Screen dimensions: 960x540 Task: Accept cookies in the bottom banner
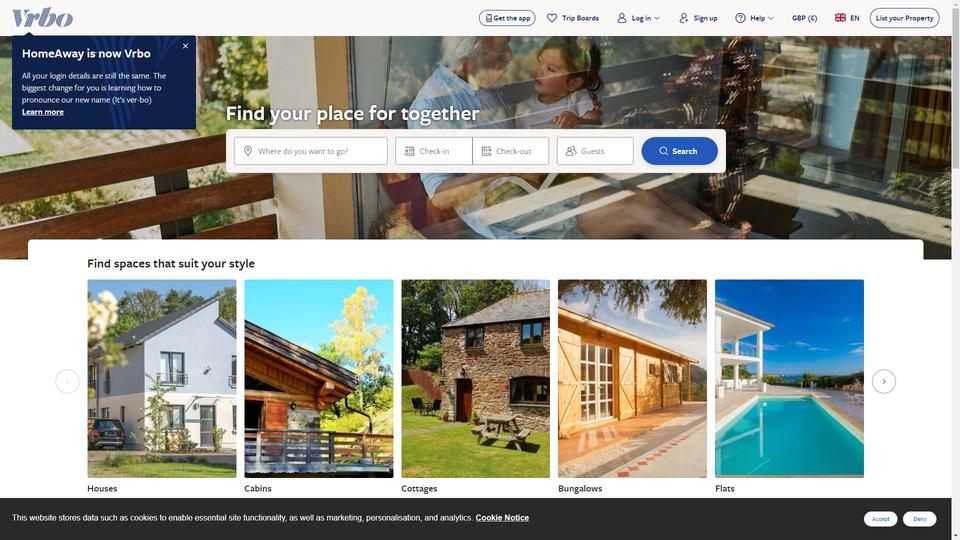click(x=880, y=519)
